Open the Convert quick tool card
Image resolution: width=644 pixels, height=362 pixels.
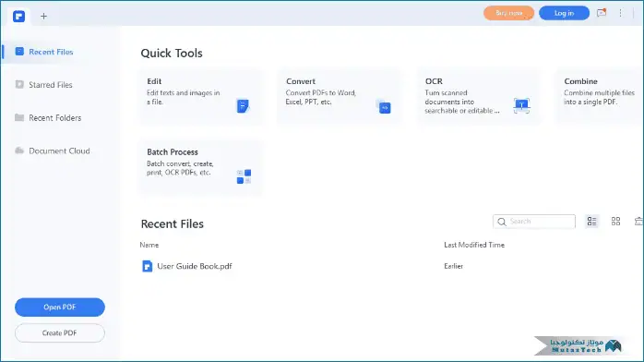click(x=340, y=97)
